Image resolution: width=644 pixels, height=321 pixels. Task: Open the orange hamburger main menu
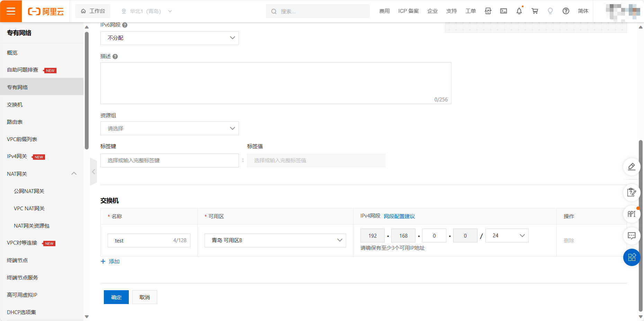(11, 11)
